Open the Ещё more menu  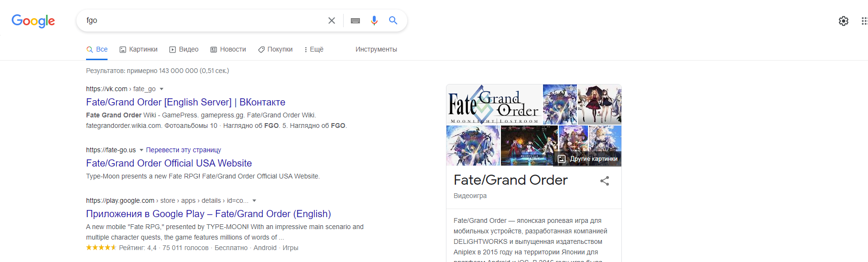pos(314,50)
